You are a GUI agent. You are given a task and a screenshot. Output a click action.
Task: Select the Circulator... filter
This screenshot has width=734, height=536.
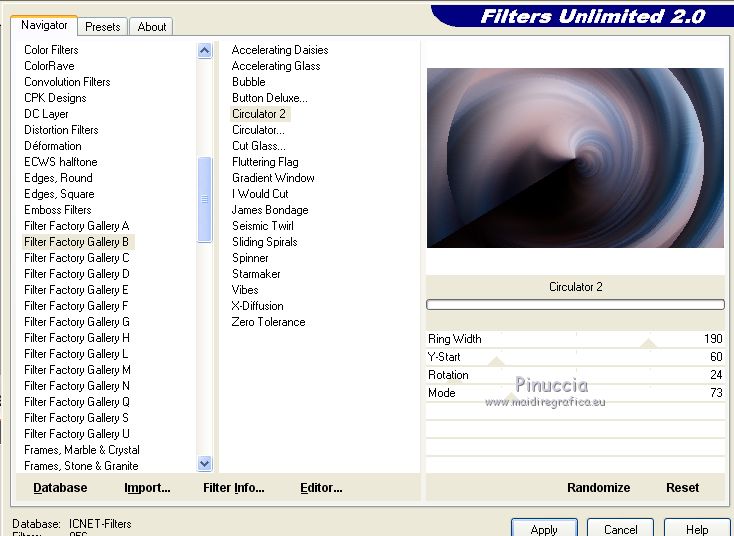[x=258, y=130]
